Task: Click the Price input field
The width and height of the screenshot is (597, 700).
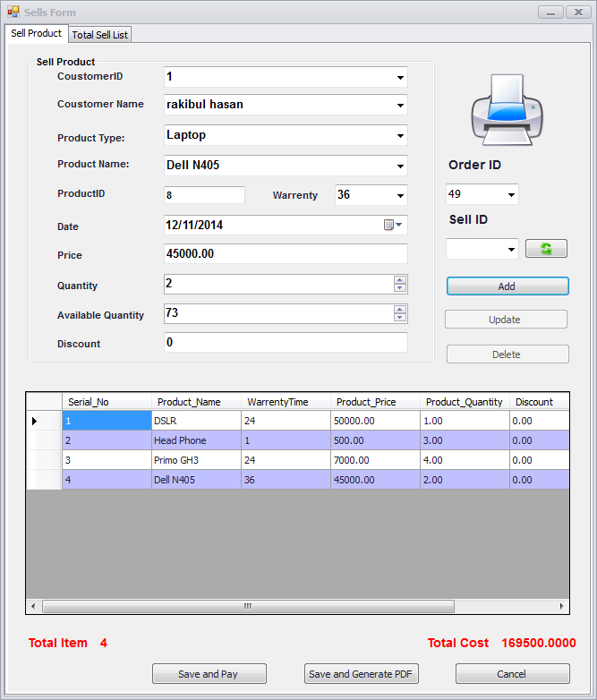Action: click(286, 253)
